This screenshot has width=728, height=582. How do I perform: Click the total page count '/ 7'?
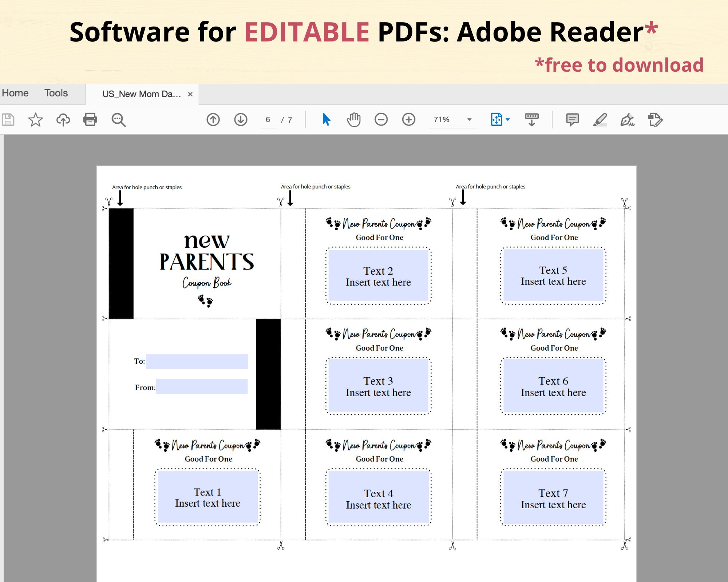[x=286, y=120]
